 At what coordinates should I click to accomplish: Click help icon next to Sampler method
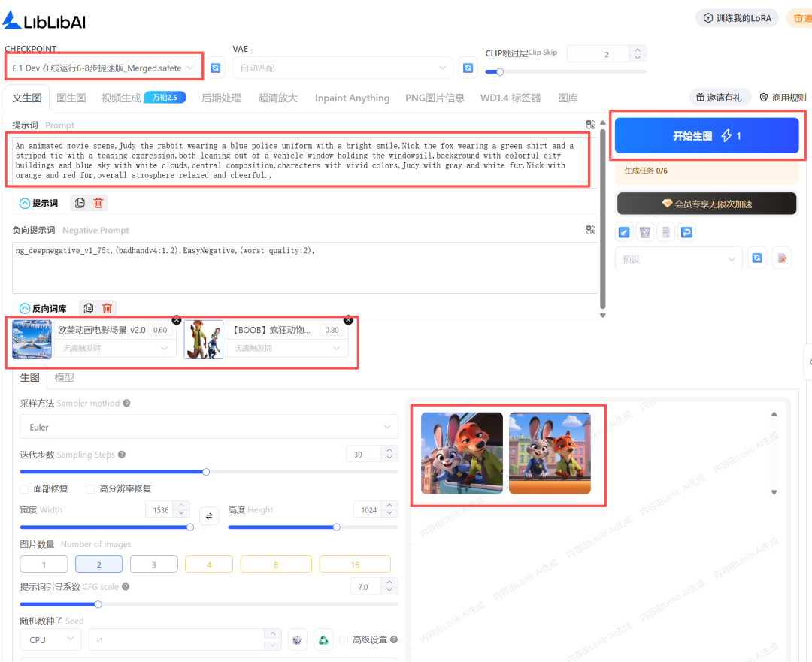126,403
